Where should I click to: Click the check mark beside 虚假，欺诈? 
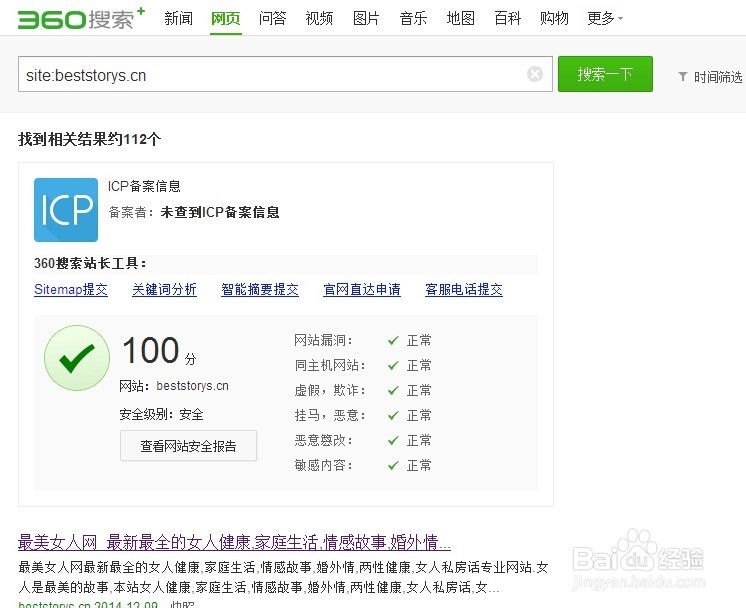(x=393, y=390)
